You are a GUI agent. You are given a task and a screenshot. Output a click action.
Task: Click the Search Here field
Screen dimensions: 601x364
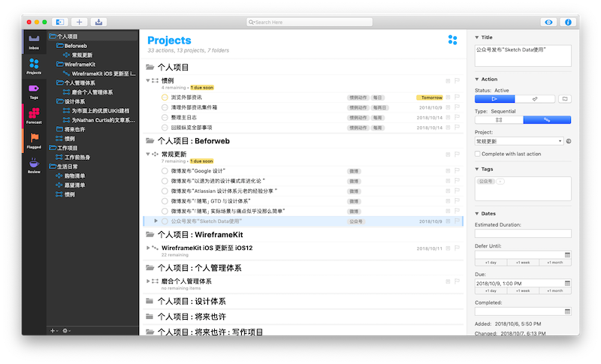(x=310, y=23)
